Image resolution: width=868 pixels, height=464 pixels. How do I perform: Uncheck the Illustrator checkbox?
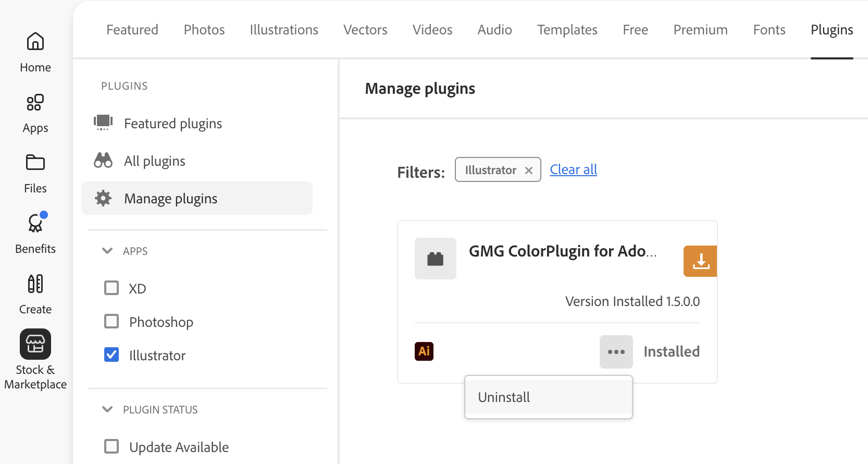coord(111,355)
